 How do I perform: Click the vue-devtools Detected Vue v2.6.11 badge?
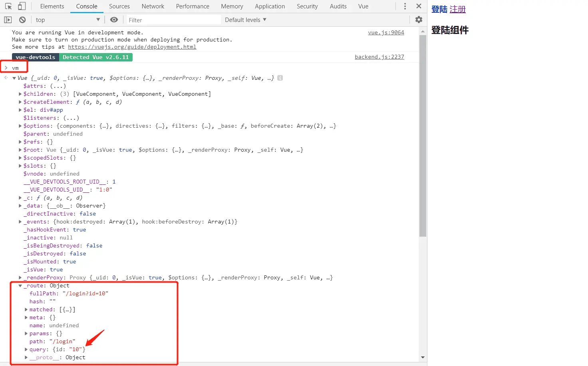(72, 57)
